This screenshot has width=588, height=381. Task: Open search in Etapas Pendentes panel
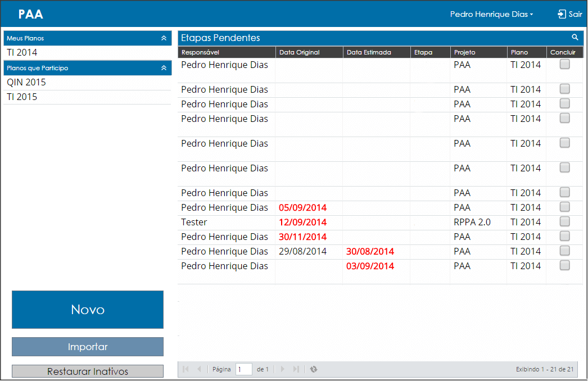tap(575, 37)
